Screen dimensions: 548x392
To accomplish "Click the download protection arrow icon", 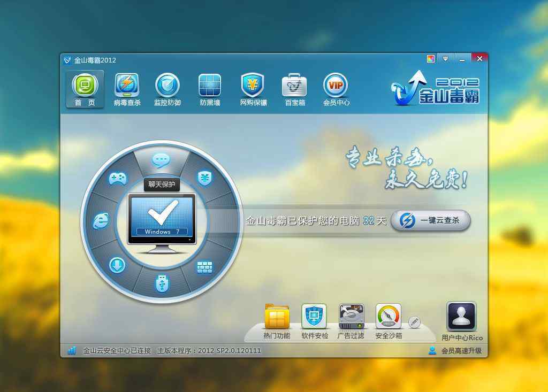I will (x=117, y=265).
